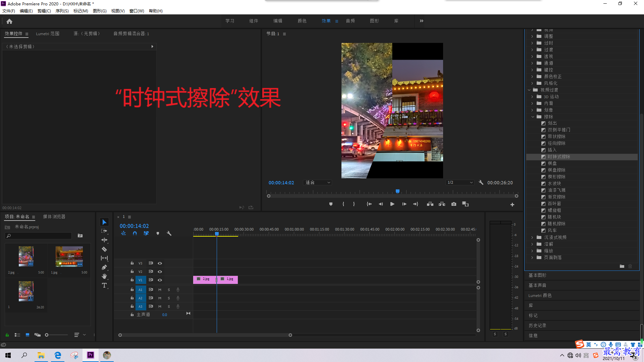Open the 适合 zoom level dropdown
The image size is (644, 362).
pyautogui.click(x=317, y=183)
